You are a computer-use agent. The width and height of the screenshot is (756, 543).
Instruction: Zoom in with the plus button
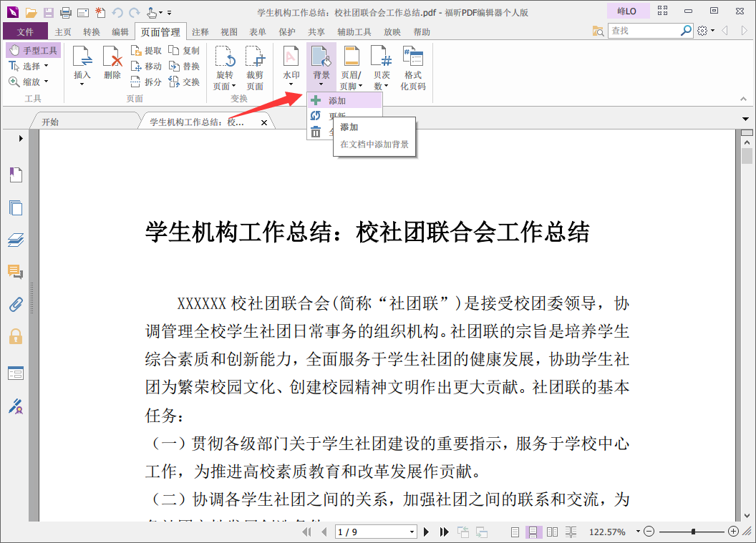(x=733, y=532)
